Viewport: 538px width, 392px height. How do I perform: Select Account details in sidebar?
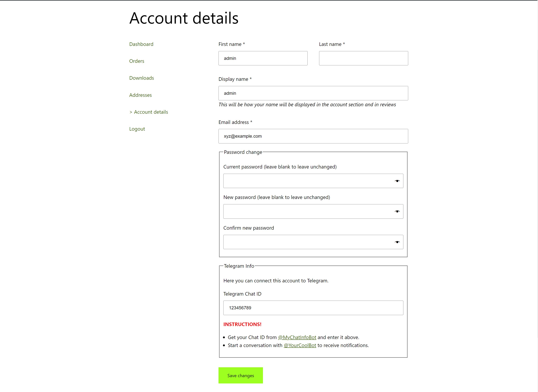(x=151, y=112)
